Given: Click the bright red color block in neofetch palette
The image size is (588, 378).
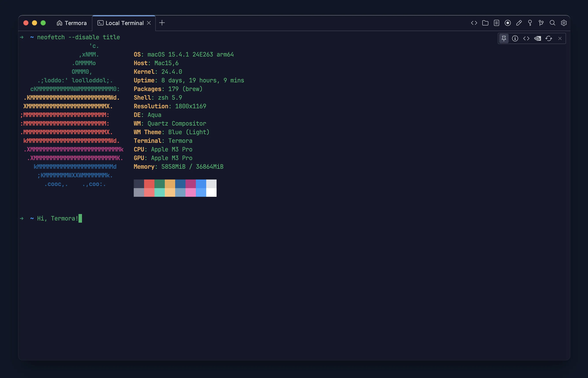Looking at the screenshot, I should coord(149,192).
